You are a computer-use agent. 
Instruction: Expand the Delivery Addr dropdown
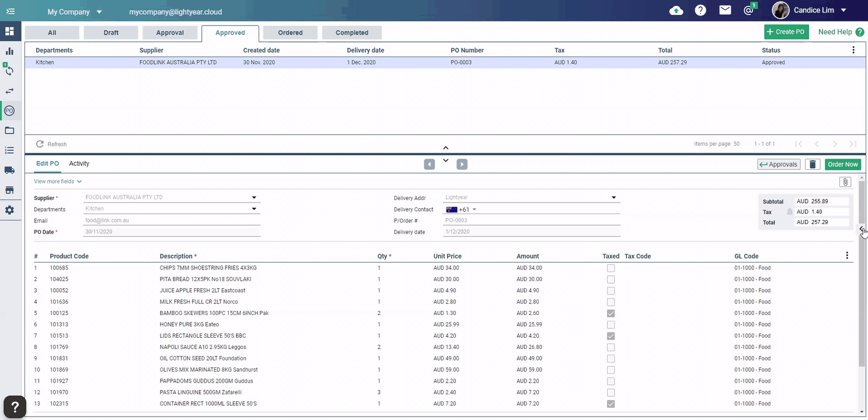(613, 198)
